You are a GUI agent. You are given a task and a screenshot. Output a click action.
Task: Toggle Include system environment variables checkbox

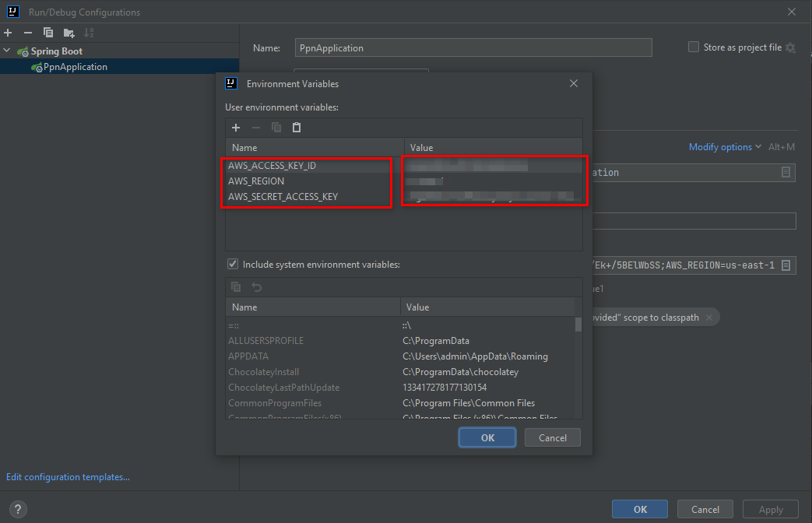(233, 264)
